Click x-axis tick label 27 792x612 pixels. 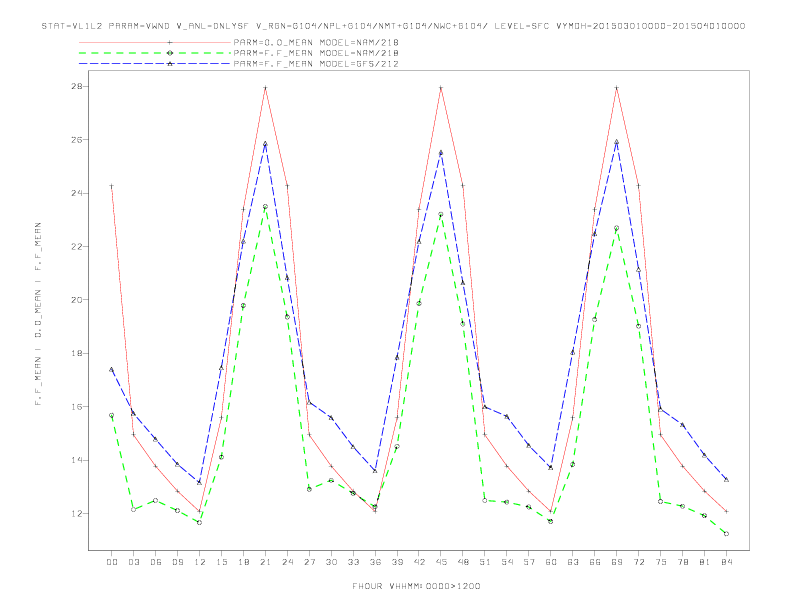tap(309, 562)
